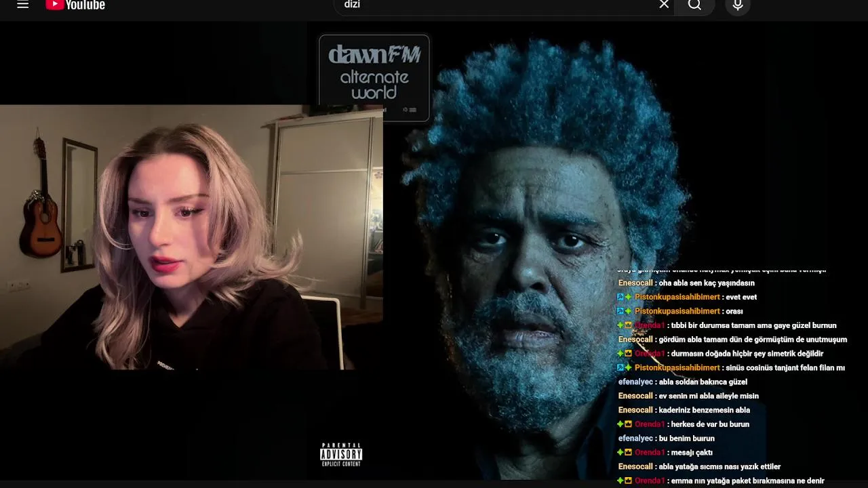
Task: Click chat message "oha abla sen kaç yaşındasın"
Action: (x=707, y=283)
